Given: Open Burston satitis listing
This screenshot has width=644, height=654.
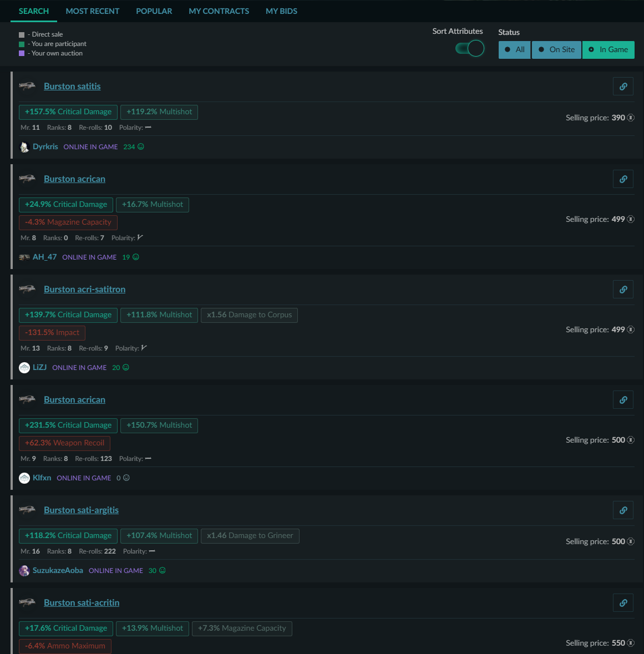Looking at the screenshot, I should (x=72, y=87).
